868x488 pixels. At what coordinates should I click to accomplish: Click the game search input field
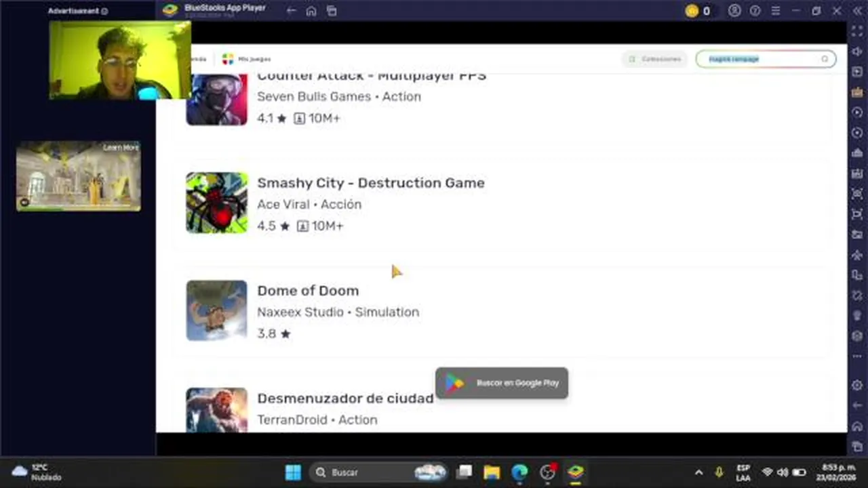(x=765, y=59)
